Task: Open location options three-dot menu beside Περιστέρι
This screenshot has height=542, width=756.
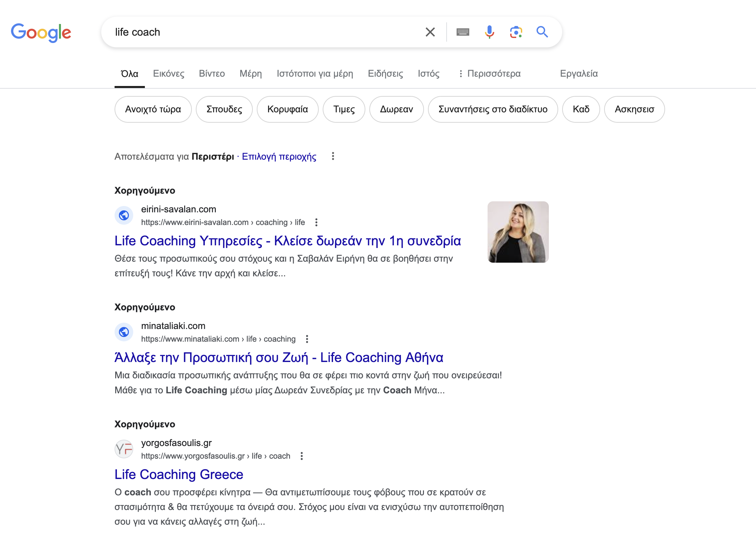Action: click(333, 156)
